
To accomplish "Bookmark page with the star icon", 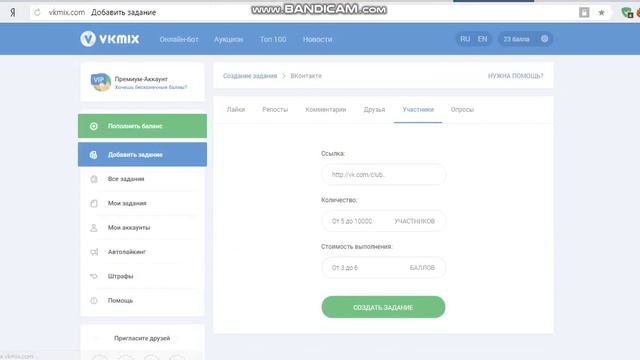I will pyautogui.click(x=601, y=13).
